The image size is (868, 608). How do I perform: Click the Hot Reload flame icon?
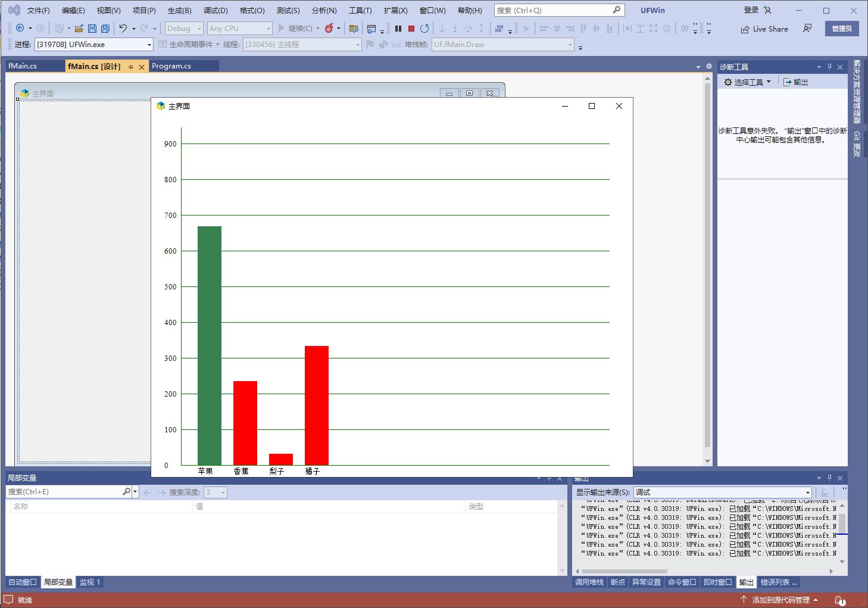coord(329,29)
